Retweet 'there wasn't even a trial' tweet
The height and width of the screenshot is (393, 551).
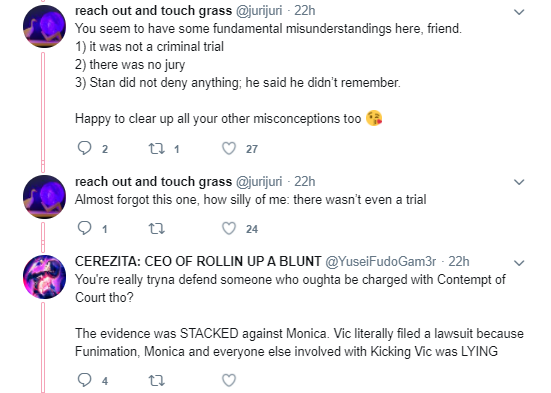click(156, 229)
